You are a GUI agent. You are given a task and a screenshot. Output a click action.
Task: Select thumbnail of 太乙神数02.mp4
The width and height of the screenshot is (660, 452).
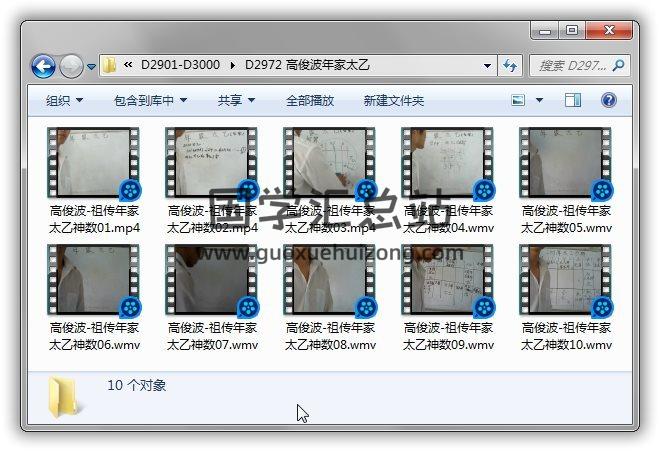211,162
